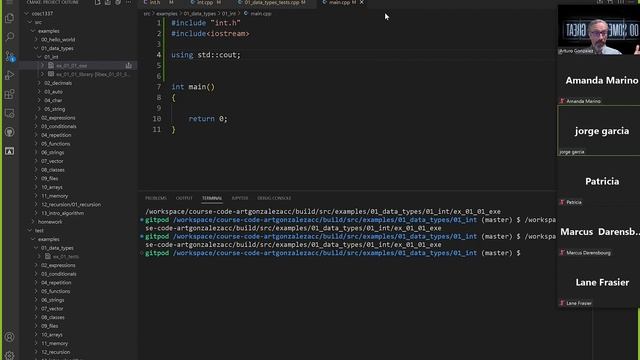
Task: Select the Terminal panel tab
Action: point(212,198)
